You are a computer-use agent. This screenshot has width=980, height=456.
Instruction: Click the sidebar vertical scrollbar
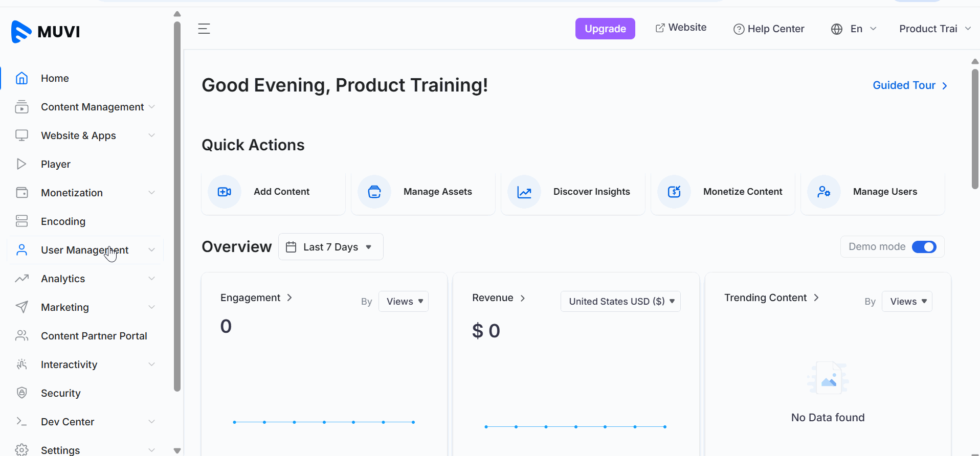pos(177,206)
